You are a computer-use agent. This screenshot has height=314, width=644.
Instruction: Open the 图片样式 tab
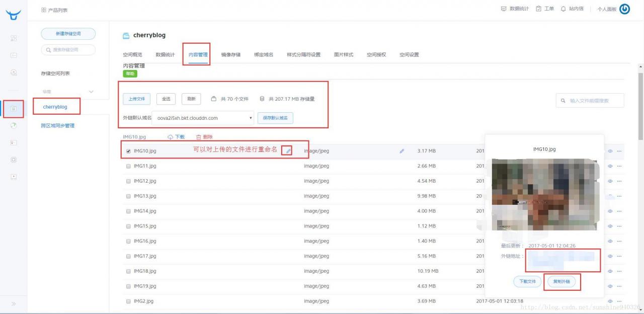tap(344, 55)
